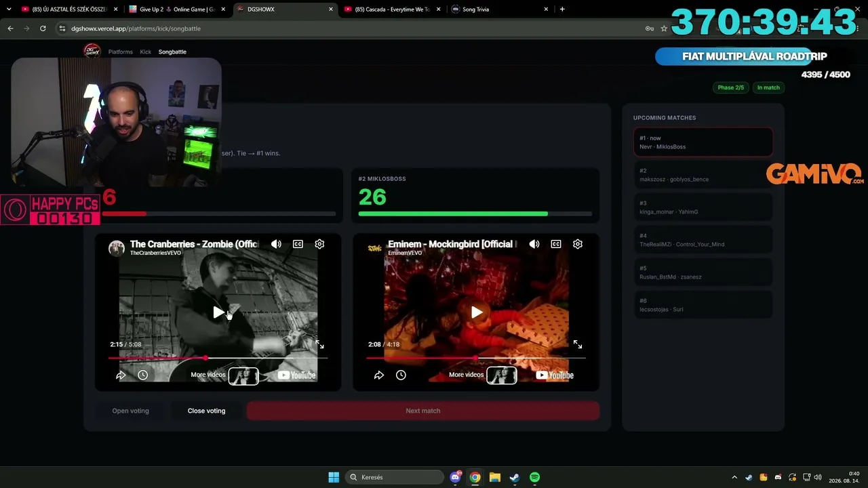Open the Platforms nav item

pyautogui.click(x=121, y=52)
